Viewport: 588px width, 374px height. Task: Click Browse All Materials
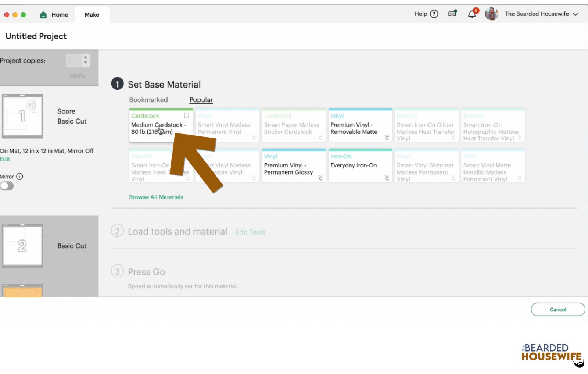click(156, 197)
